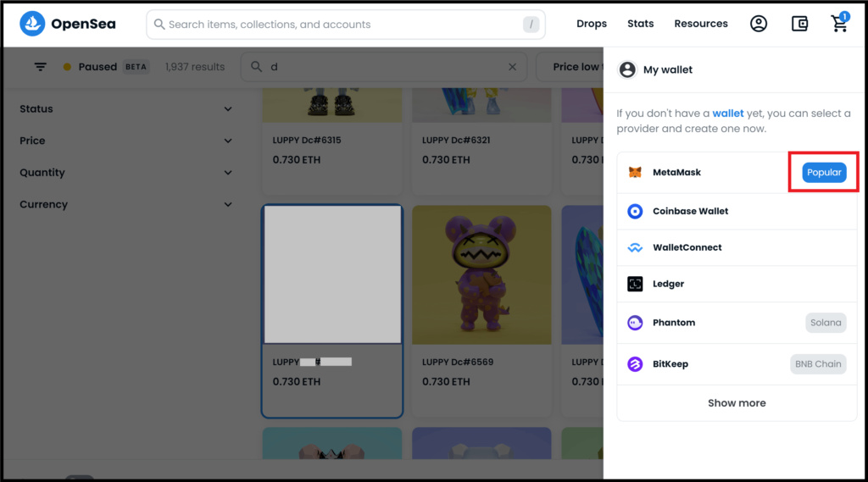Image resolution: width=868 pixels, height=482 pixels.
Task: Open the wallet icon in header
Action: [x=799, y=24]
